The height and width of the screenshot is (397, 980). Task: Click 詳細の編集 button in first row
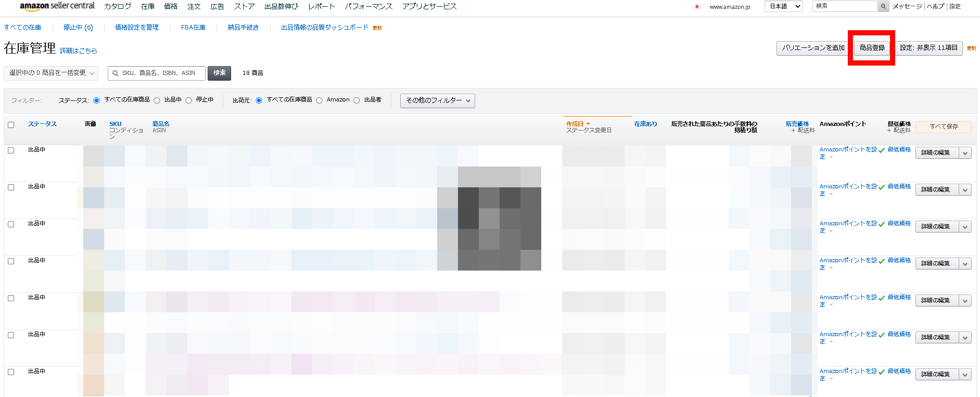pos(937,152)
